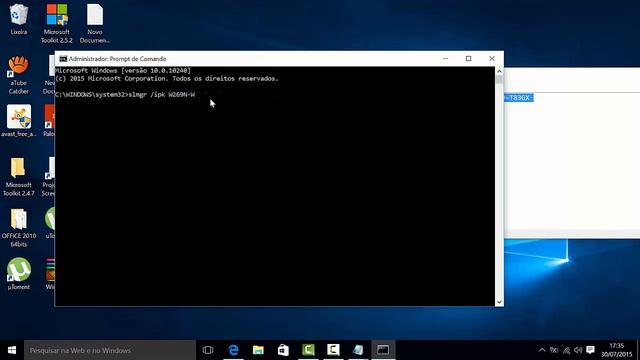Open the Lixeira recycle bin icon

(x=19, y=19)
